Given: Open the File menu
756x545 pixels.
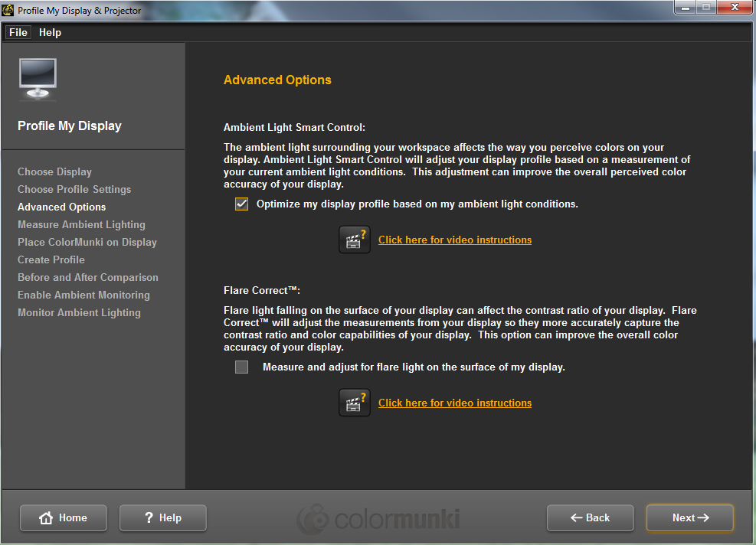Looking at the screenshot, I should click(x=18, y=32).
